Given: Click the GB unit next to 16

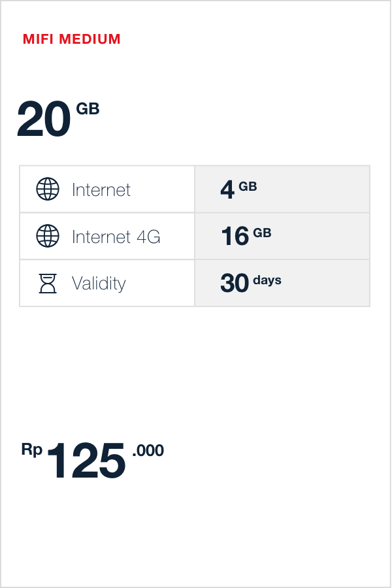Looking at the screenshot, I should click(x=262, y=233).
